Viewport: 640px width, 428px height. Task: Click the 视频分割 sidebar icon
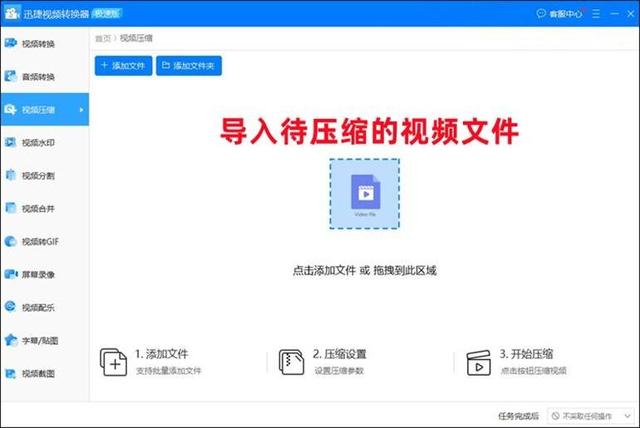tap(10, 175)
